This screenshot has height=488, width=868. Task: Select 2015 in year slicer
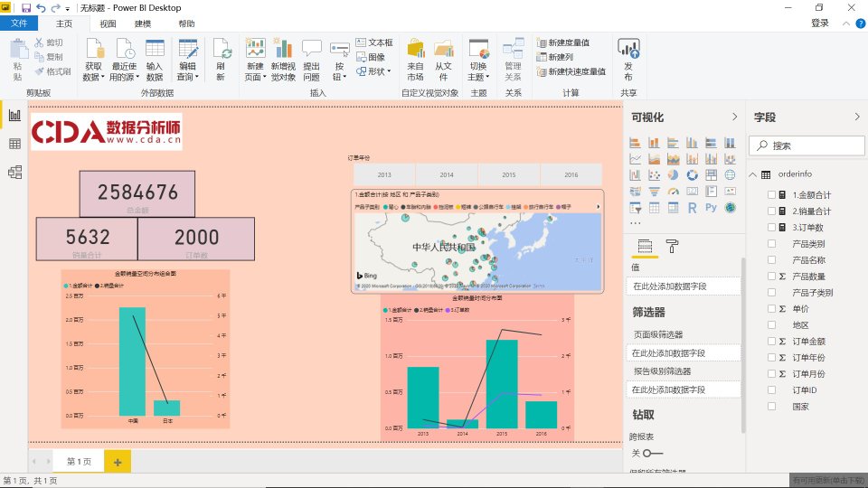pos(509,174)
